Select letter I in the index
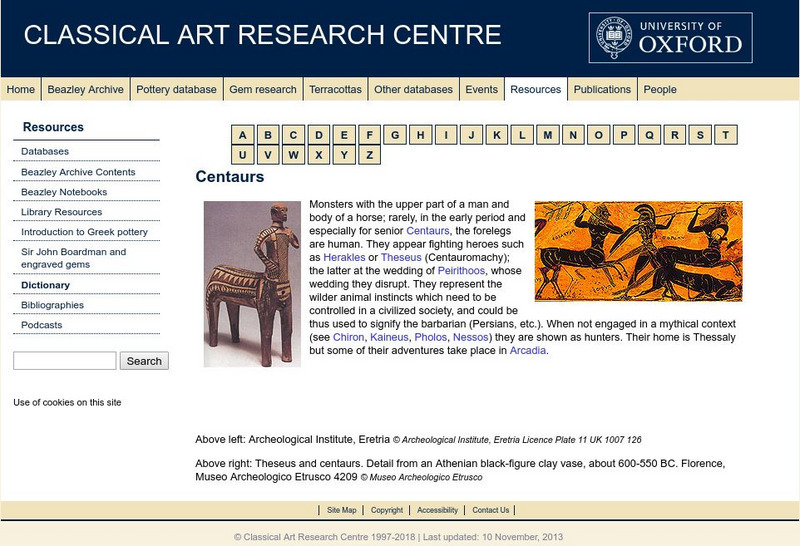This screenshot has height=546, width=800. coord(446,135)
